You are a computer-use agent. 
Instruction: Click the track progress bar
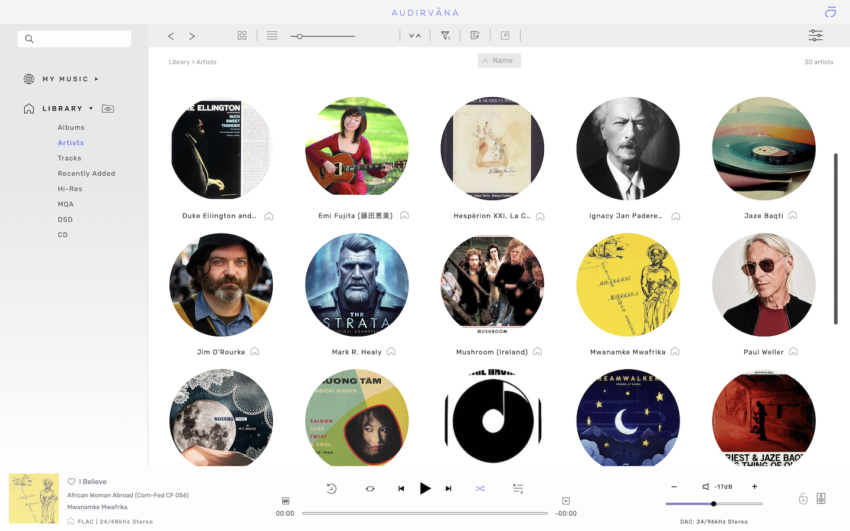pyautogui.click(x=424, y=513)
